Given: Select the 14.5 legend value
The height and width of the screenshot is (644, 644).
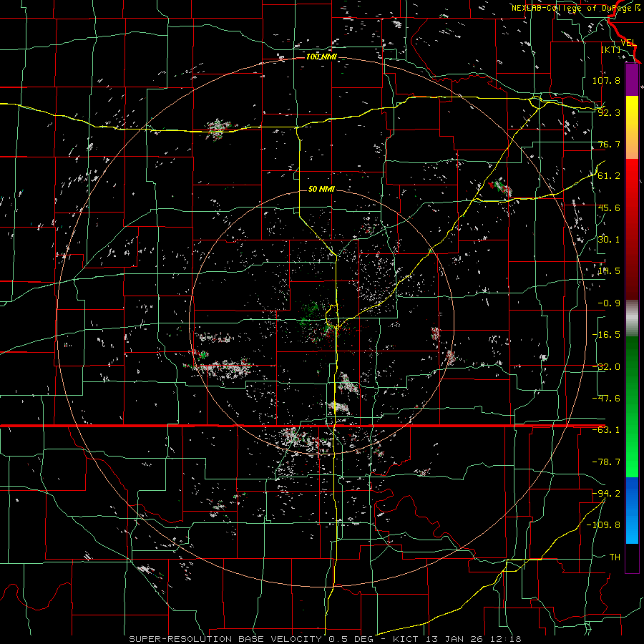Looking at the screenshot, I should point(609,271).
